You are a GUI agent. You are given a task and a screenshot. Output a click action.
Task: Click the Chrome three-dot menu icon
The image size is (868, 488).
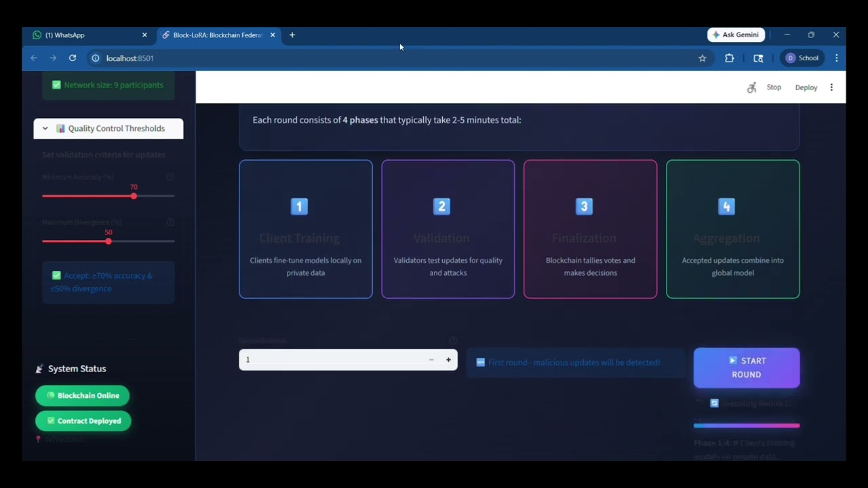click(x=837, y=58)
